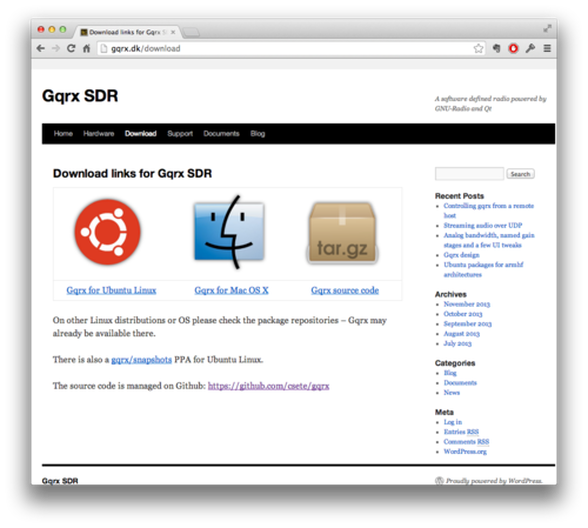This screenshot has height=528, width=588.
Task: Open the Comments RSS feed link
Action: 466,441
